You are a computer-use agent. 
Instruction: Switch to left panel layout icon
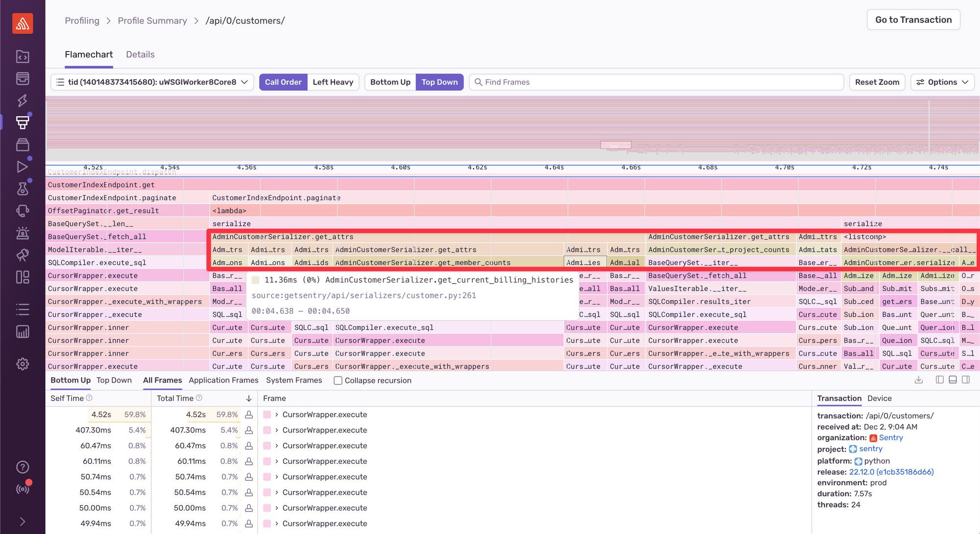(939, 380)
